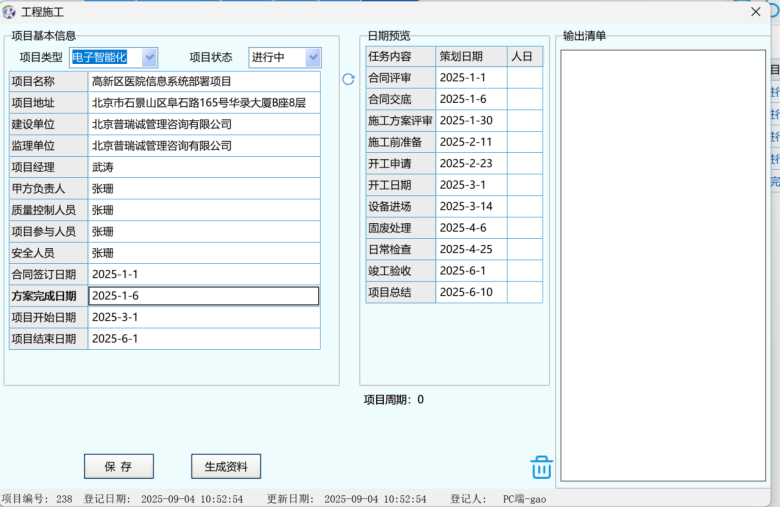Screen dimensions: 781x508
Task: Click inside the 输出清单 list box
Action: coord(662,265)
